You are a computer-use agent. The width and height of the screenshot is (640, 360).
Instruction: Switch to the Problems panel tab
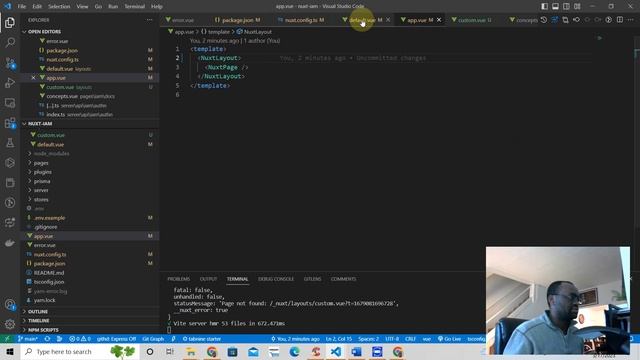pyautogui.click(x=179, y=279)
